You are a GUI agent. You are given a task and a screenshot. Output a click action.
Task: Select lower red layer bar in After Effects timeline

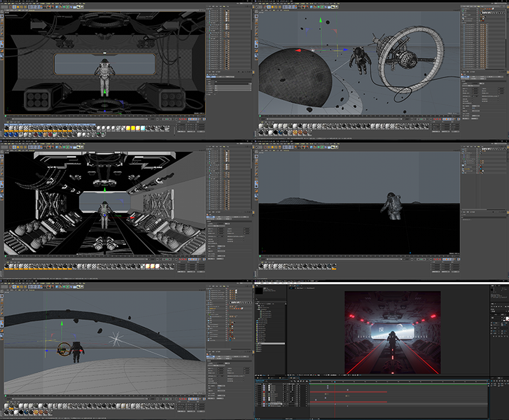click(x=348, y=402)
